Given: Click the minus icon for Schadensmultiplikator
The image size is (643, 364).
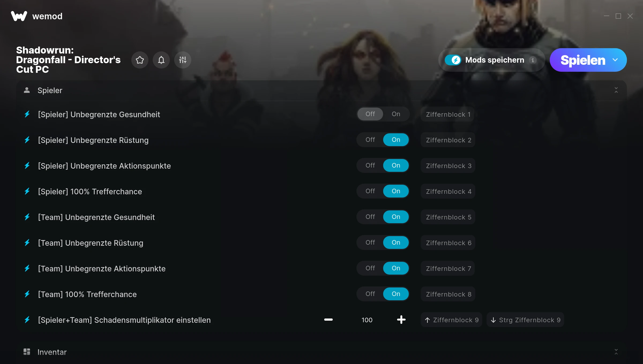Looking at the screenshot, I should pyautogui.click(x=328, y=320).
